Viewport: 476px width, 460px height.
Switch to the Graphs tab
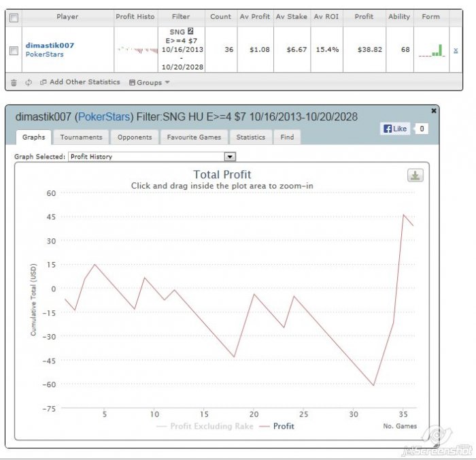point(34,137)
